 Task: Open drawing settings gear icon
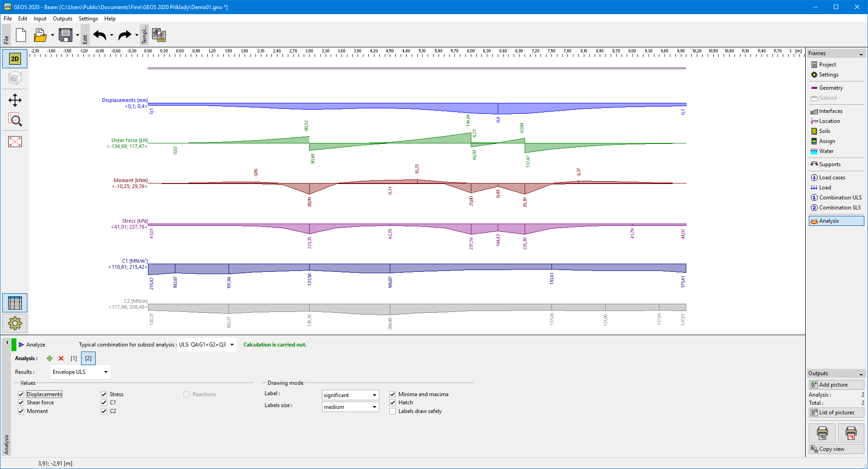[x=15, y=323]
